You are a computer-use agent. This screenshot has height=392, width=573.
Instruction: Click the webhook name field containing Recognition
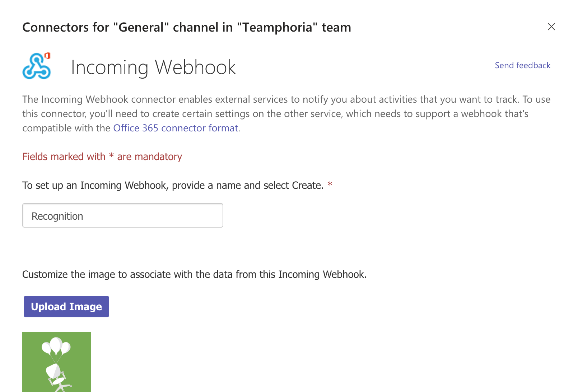click(x=123, y=215)
